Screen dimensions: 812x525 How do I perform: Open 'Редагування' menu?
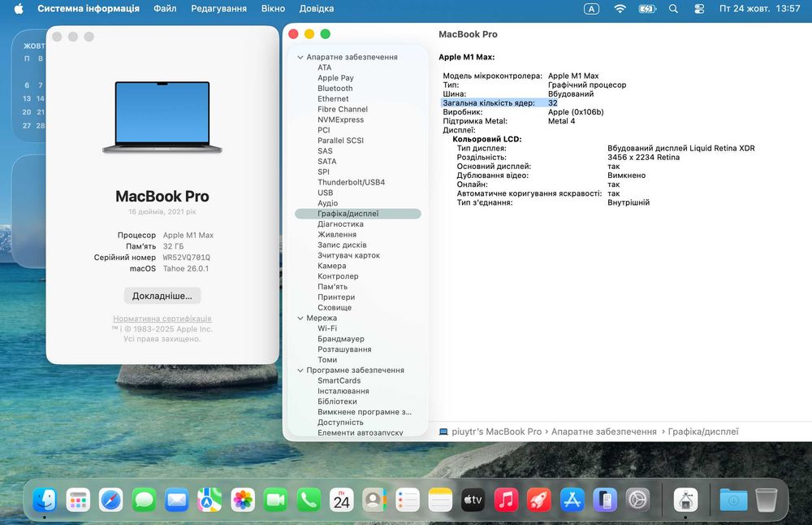coord(218,8)
